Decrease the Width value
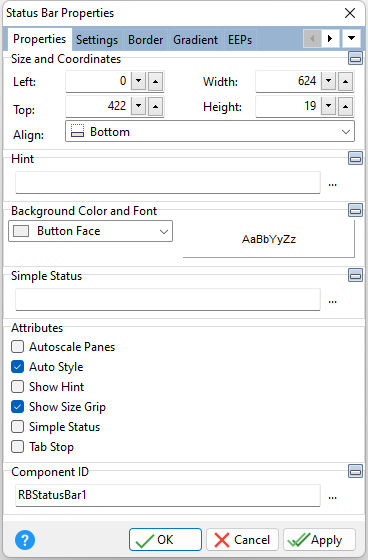The image size is (368, 560). pos(328,81)
